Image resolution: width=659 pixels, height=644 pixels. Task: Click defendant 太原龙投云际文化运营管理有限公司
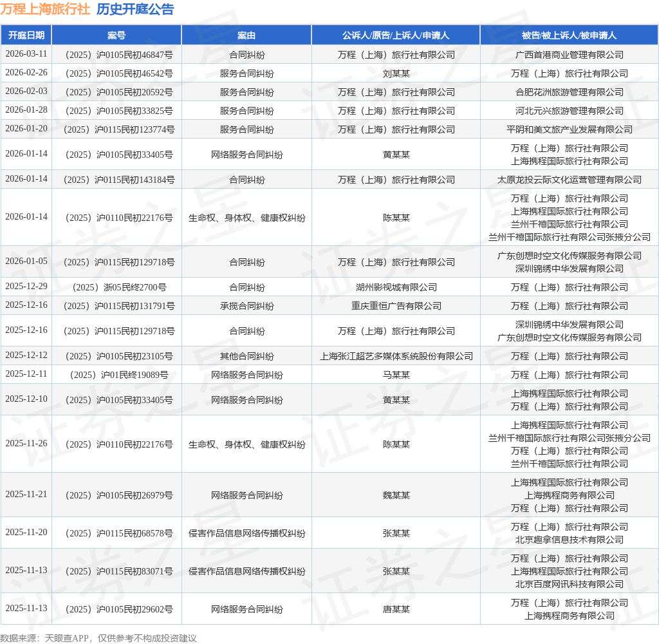569,180
